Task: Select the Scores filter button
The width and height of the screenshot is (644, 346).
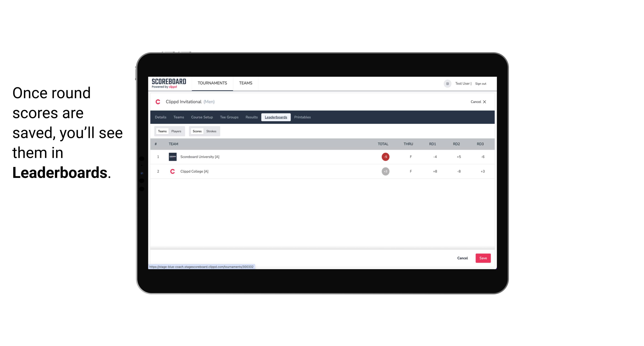Action: [x=197, y=131]
